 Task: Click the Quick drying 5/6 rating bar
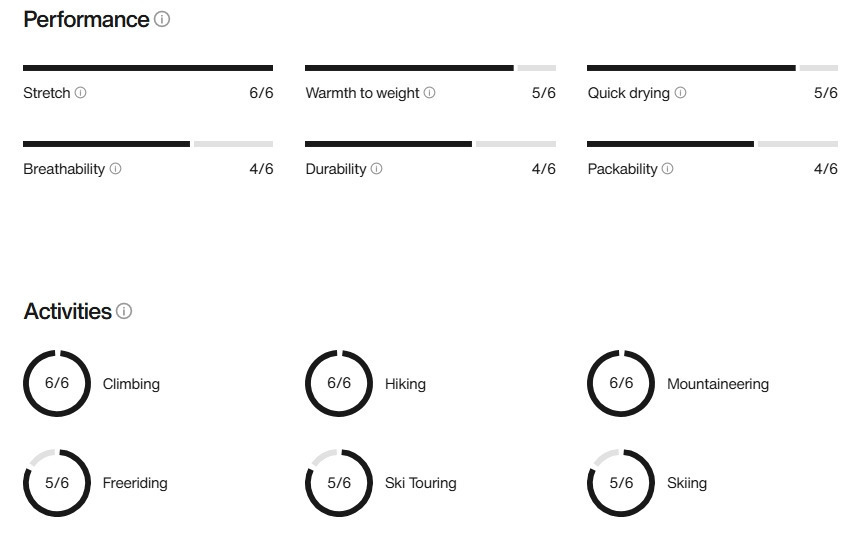tap(712, 68)
